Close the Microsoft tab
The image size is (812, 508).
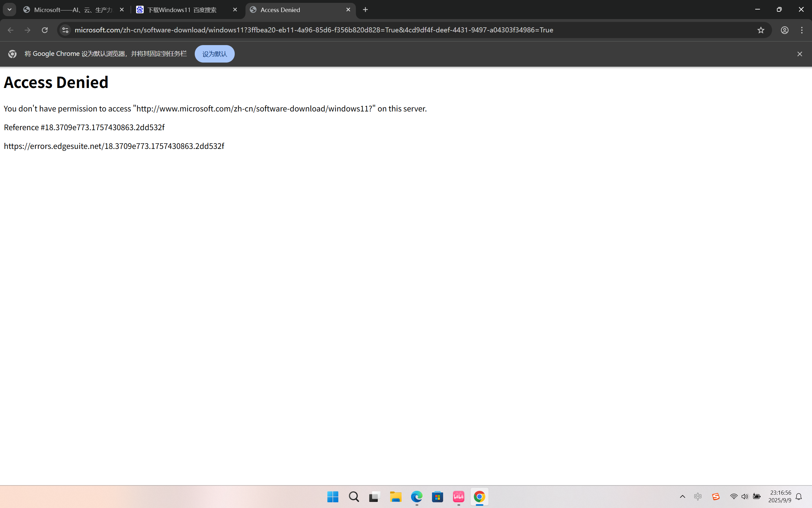[122, 10]
